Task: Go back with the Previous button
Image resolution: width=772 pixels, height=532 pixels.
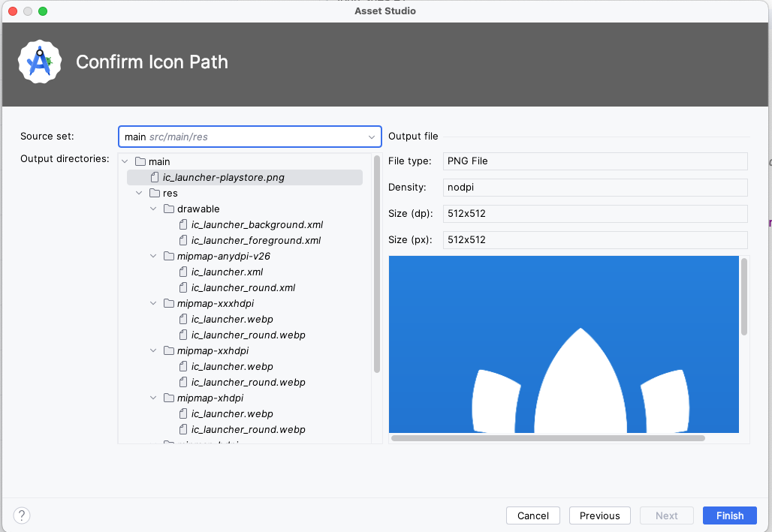Action: [599, 515]
